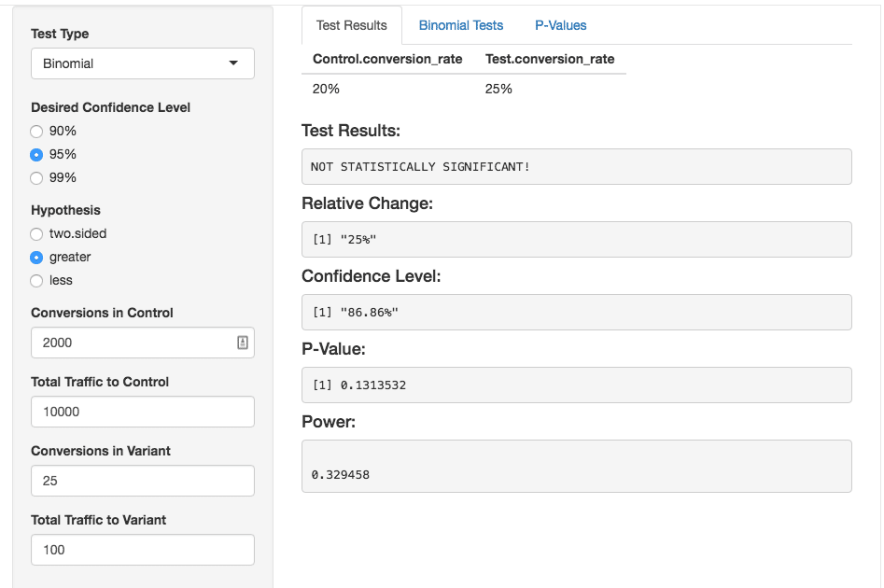Click the Power output value 0.329458
Screen dimensions: 884x588
click(x=576, y=466)
